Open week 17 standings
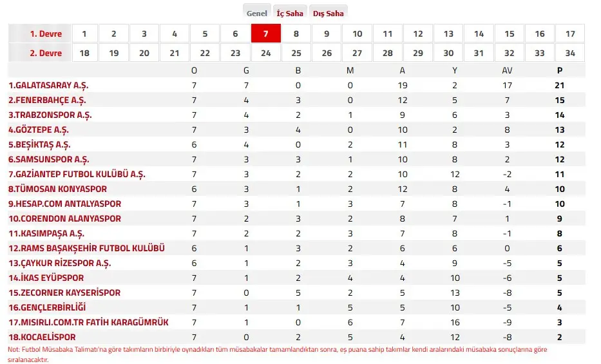This screenshot has width=601, height=364. (x=570, y=34)
